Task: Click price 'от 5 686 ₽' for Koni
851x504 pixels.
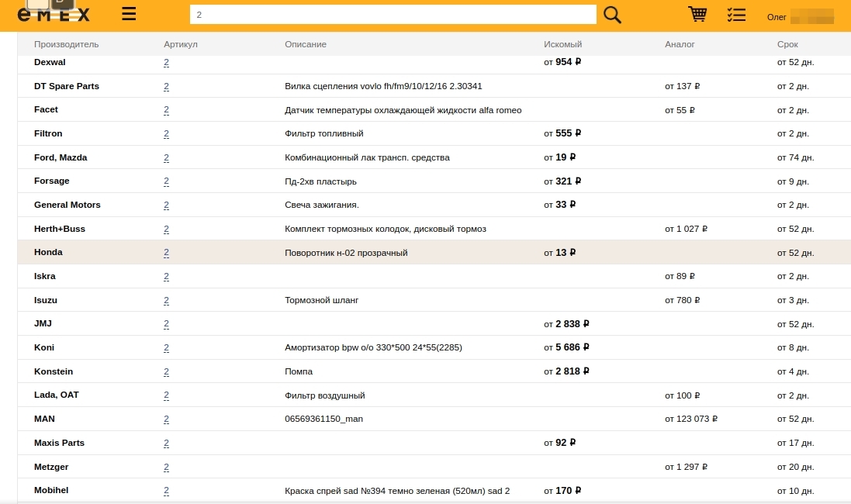Action: (x=566, y=347)
